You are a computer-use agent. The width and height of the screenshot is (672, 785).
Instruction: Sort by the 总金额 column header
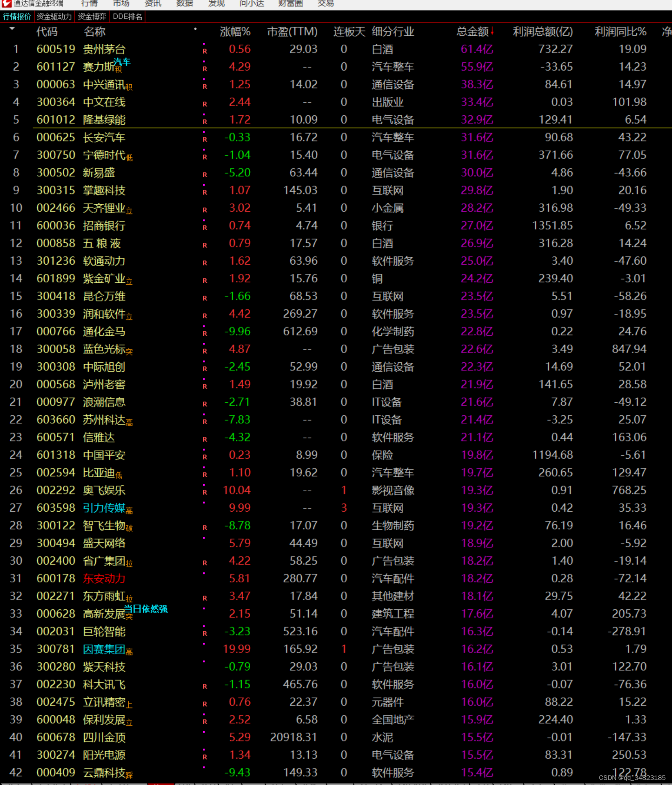pyautogui.click(x=472, y=31)
